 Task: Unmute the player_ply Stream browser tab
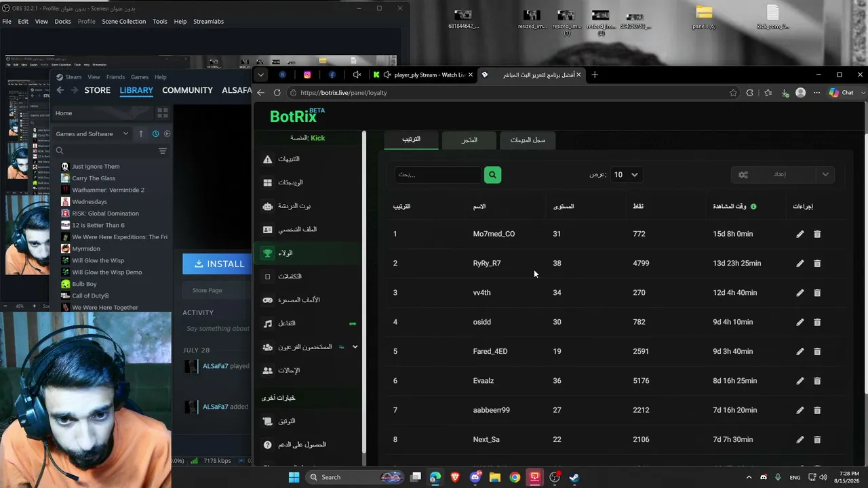coord(387,75)
